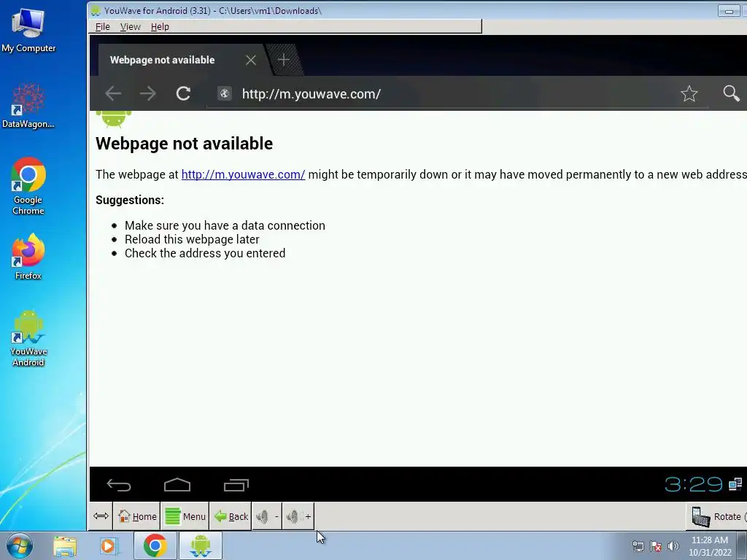Click the system volume speaker tray icon

673,546
